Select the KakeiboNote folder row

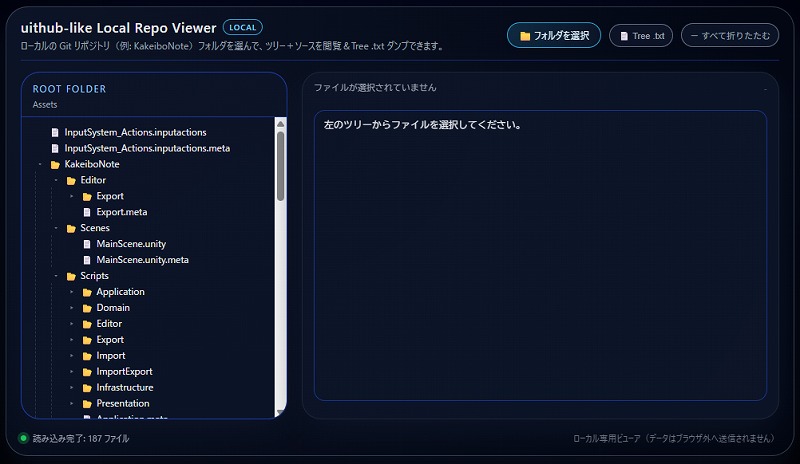(92, 164)
